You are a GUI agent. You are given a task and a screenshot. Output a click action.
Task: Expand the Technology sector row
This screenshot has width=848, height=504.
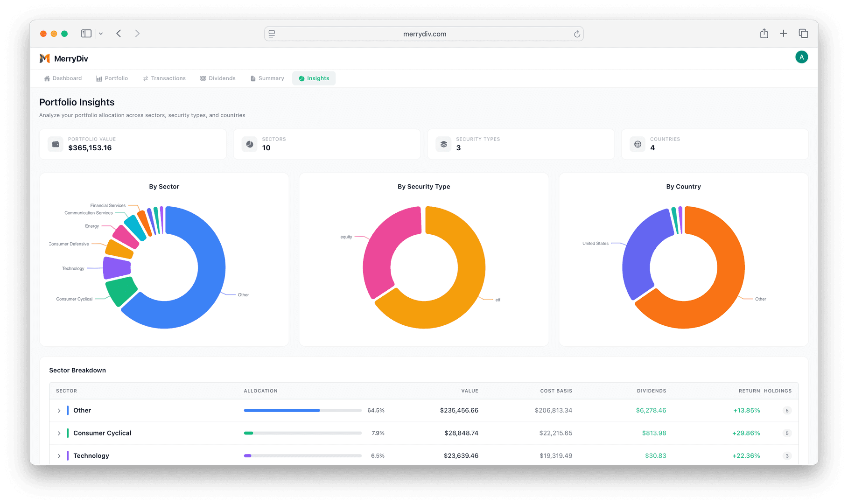(59, 456)
